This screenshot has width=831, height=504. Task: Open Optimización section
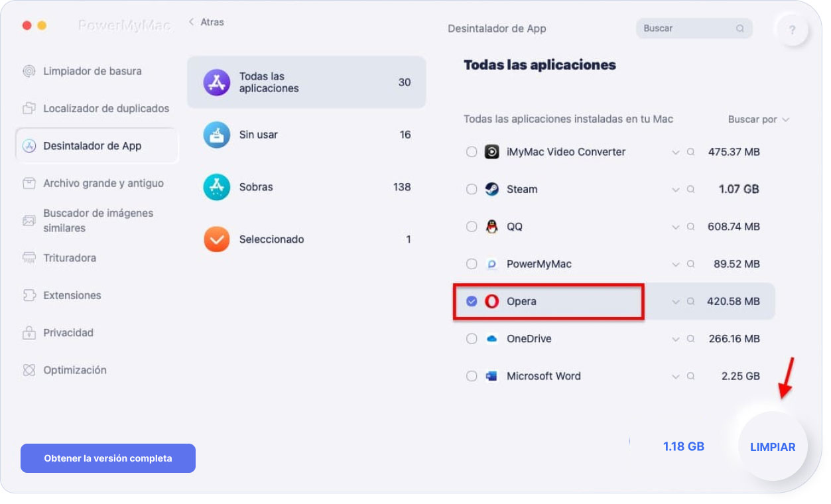pos(75,370)
